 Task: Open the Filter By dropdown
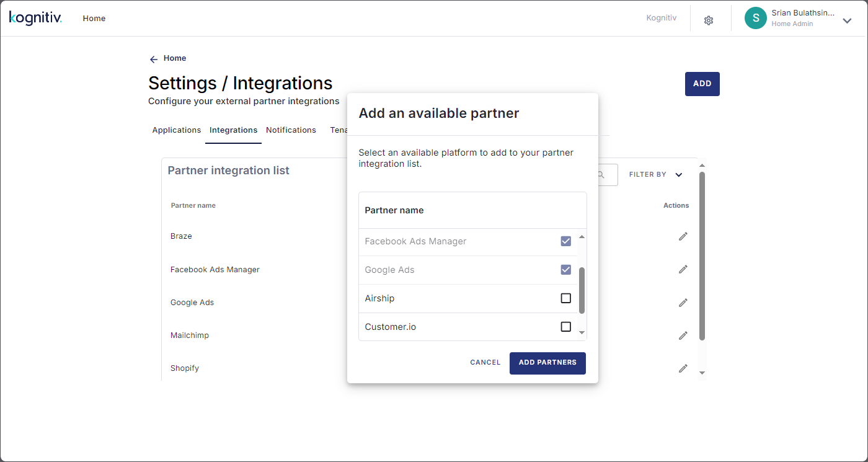(x=655, y=175)
